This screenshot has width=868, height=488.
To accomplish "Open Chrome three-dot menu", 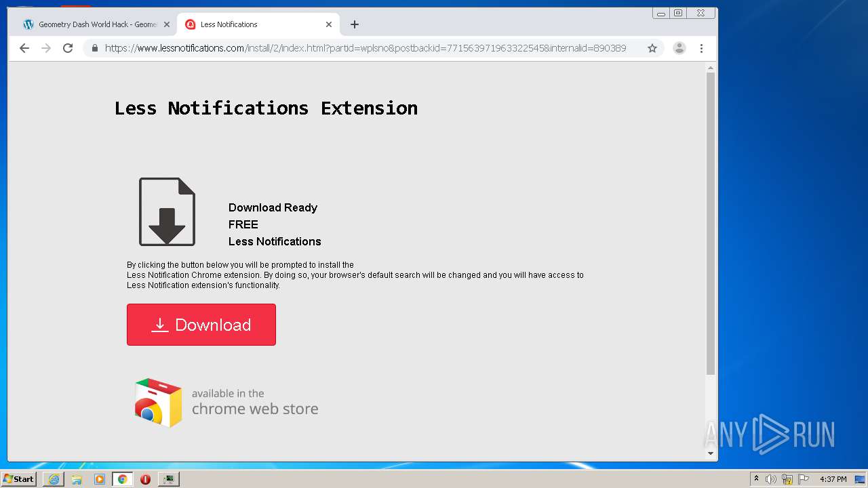I will (x=701, y=48).
